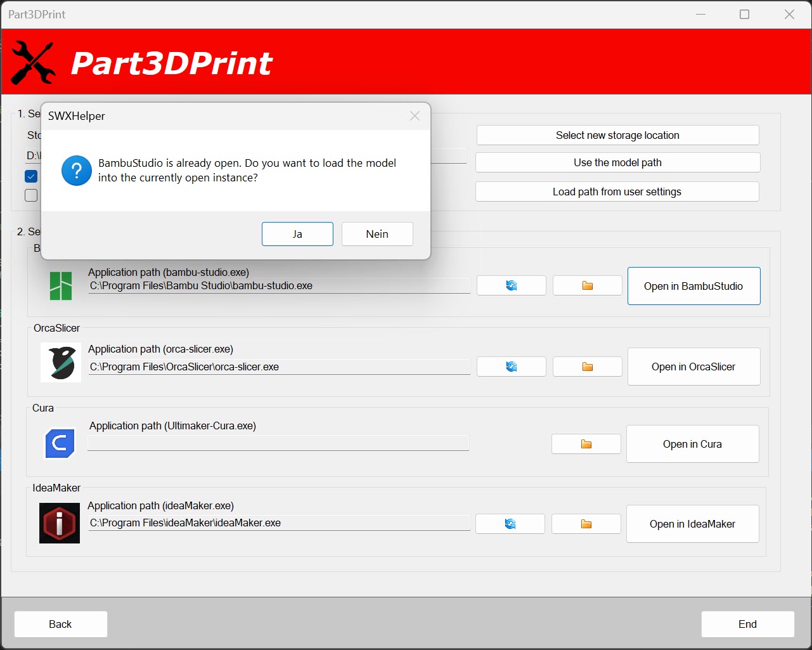The image size is (812, 650).
Task: Browse folder for IdeaMaker executable
Action: 586,524
